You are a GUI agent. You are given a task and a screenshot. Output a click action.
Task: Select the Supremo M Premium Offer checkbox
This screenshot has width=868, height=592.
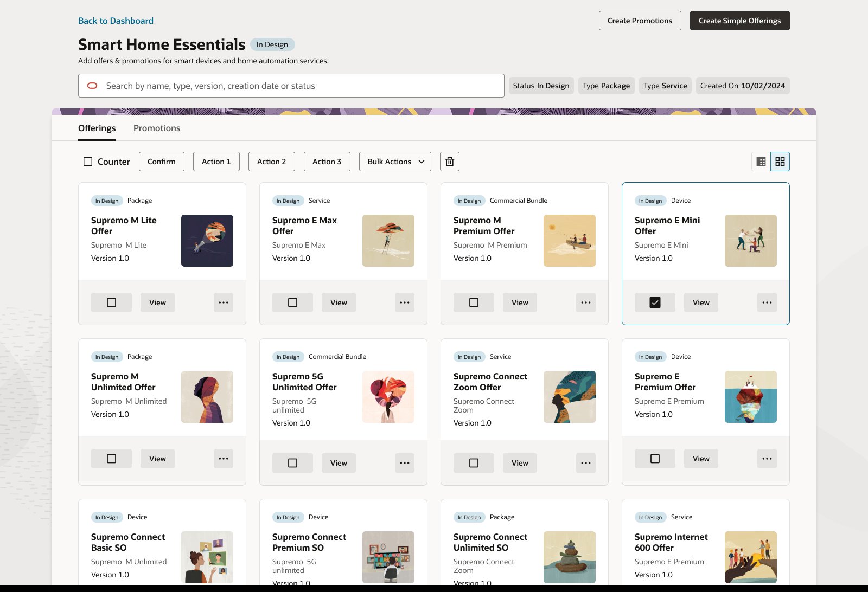474,303
